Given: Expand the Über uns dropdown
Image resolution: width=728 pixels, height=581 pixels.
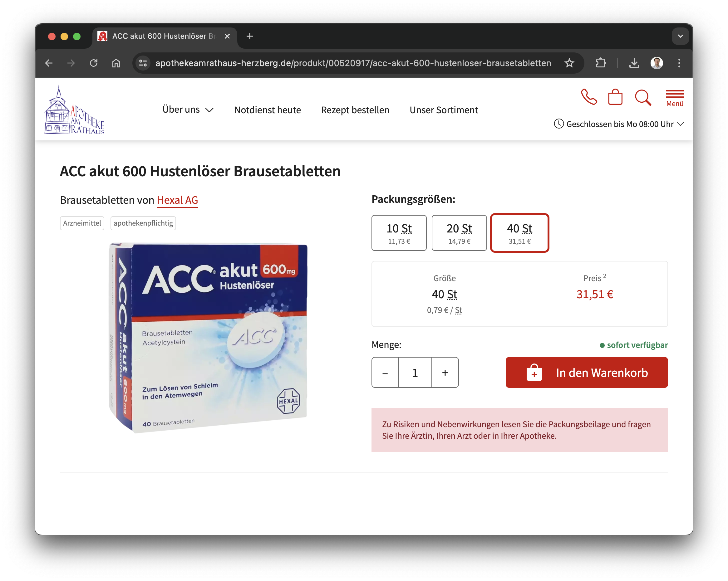Looking at the screenshot, I should tap(188, 110).
